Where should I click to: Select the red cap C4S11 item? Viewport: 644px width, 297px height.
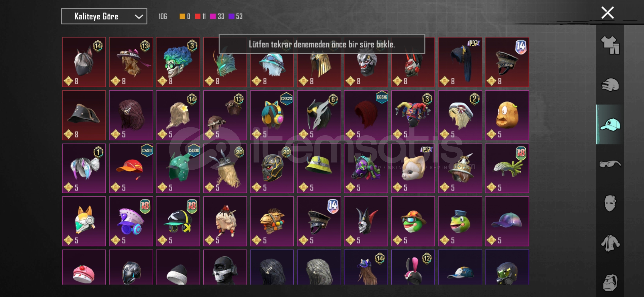click(x=131, y=168)
